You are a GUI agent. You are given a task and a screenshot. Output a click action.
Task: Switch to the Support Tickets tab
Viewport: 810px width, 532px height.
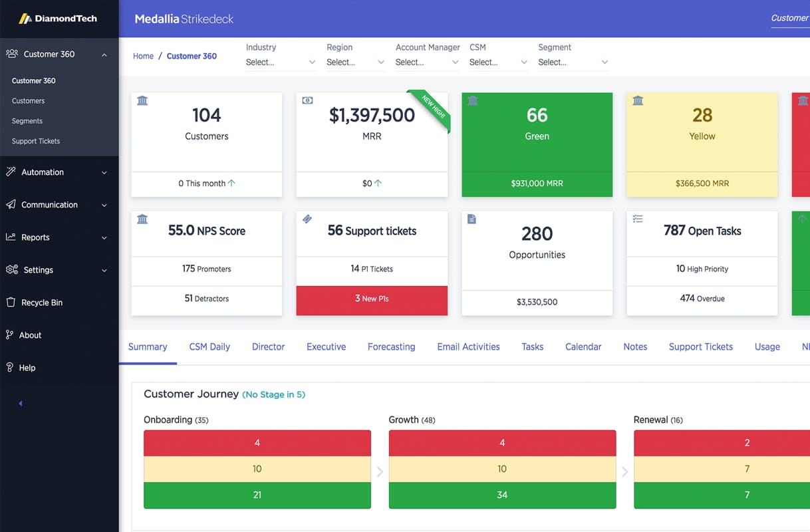coord(701,346)
